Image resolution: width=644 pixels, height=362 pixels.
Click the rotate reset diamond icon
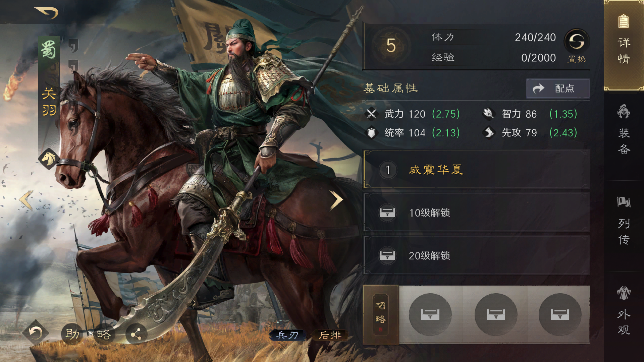coord(35,333)
